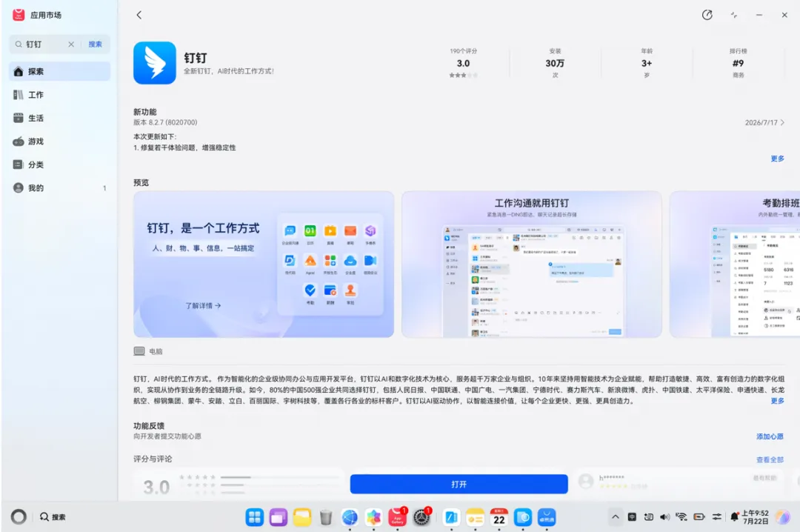Image resolution: width=800 pixels, height=532 pixels.
Task: Open first preview image 钉钉，是一个工作方式
Action: 264,265
